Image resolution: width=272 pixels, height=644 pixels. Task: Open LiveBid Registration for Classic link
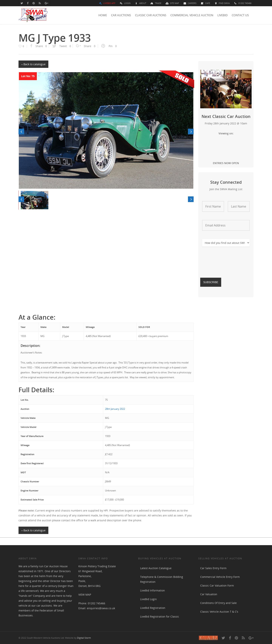click(160, 617)
